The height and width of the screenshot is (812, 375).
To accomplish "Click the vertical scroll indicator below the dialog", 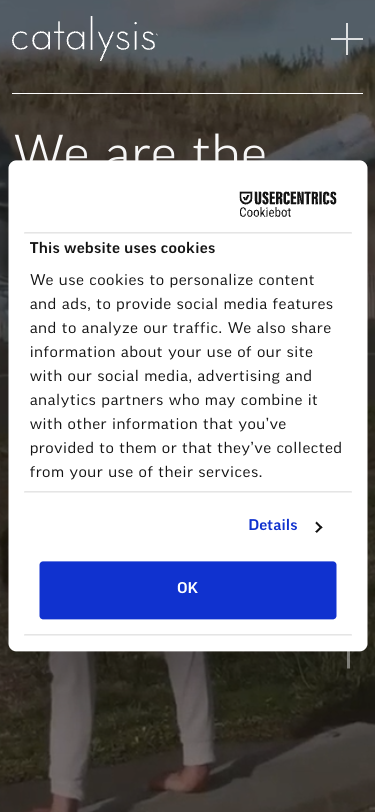I will 348,660.
